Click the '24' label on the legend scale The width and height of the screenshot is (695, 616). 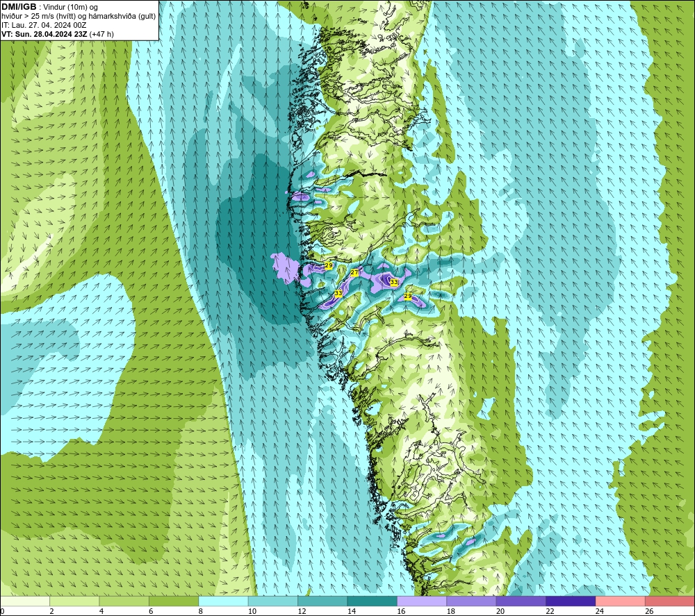(x=600, y=611)
